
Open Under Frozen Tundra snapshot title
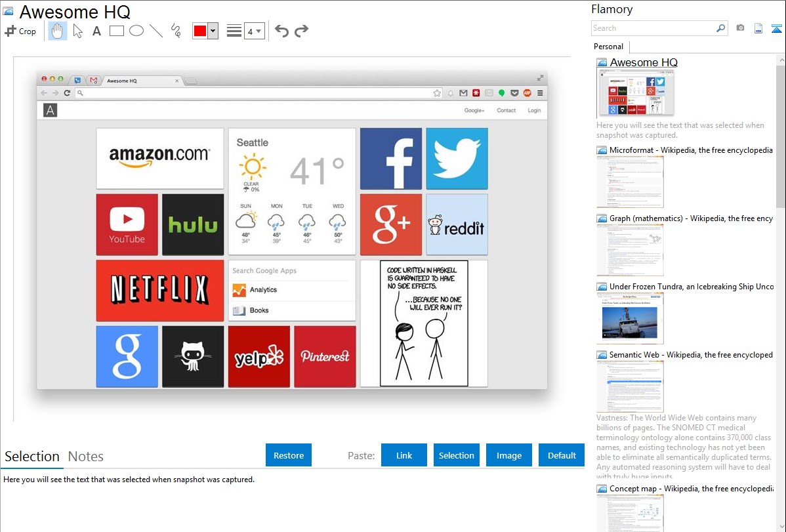[692, 286]
